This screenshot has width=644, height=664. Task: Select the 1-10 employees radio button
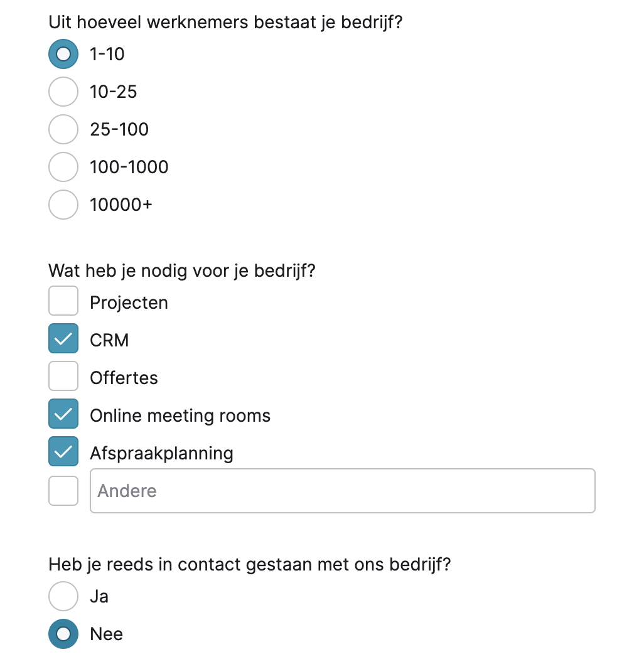tap(63, 55)
